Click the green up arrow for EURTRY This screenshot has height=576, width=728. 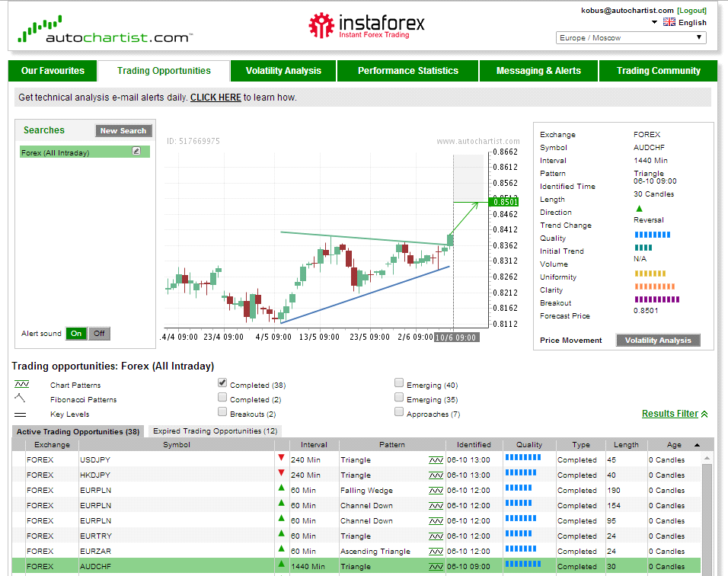pyautogui.click(x=281, y=534)
